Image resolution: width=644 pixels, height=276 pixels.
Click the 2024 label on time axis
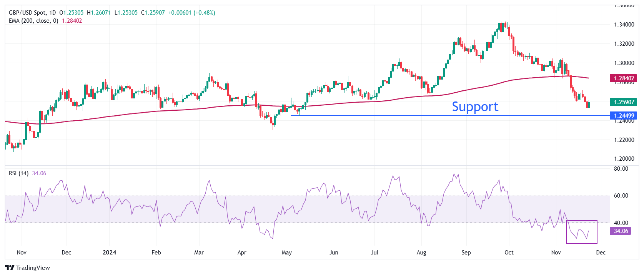109,253
